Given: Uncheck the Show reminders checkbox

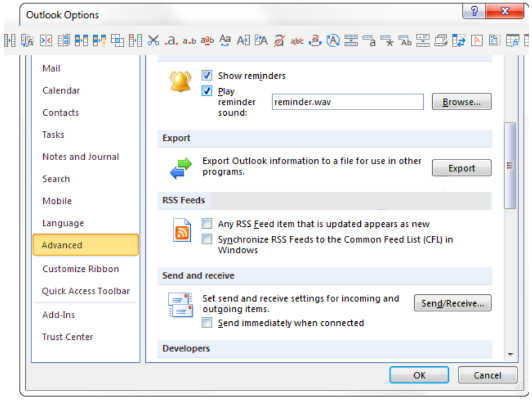Looking at the screenshot, I should pyautogui.click(x=207, y=75).
